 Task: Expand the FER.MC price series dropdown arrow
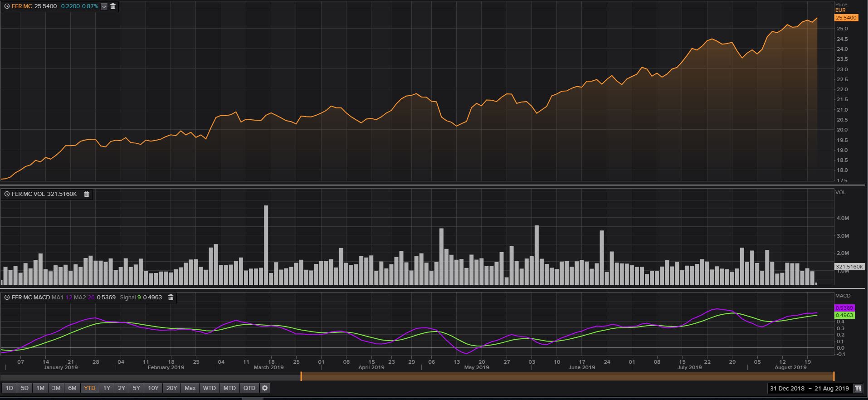104,6
